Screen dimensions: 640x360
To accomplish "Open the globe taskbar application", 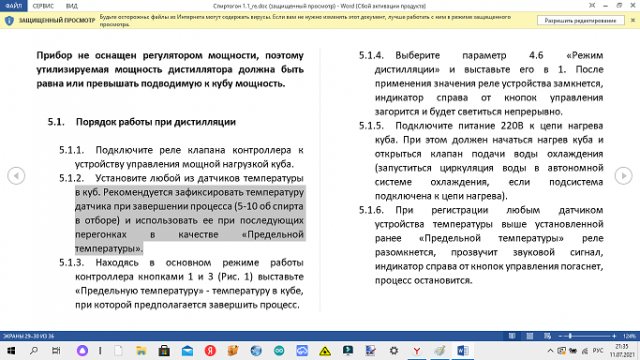I will click(256, 351).
